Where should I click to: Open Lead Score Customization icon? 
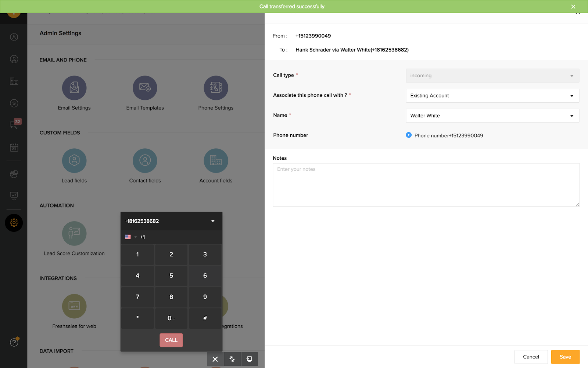(74, 233)
